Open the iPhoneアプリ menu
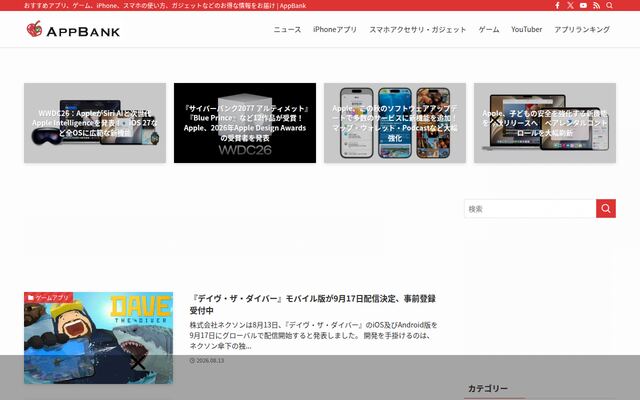 [335, 29]
